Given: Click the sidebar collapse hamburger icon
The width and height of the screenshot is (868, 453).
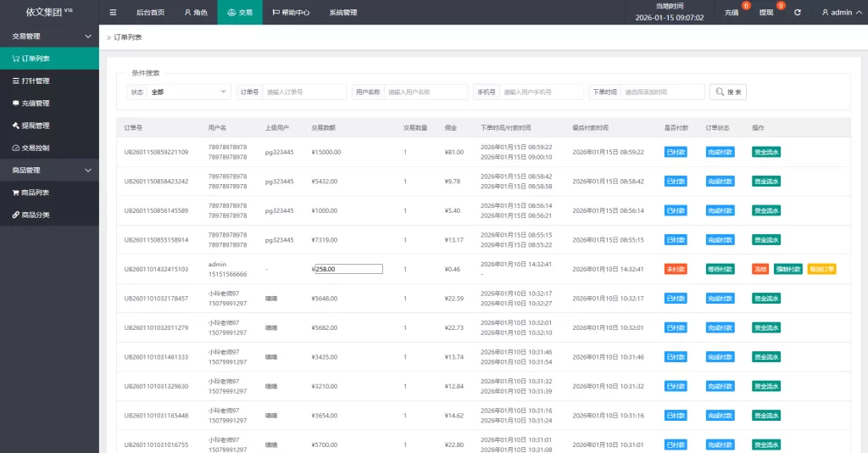Looking at the screenshot, I should click(x=113, y=13).
